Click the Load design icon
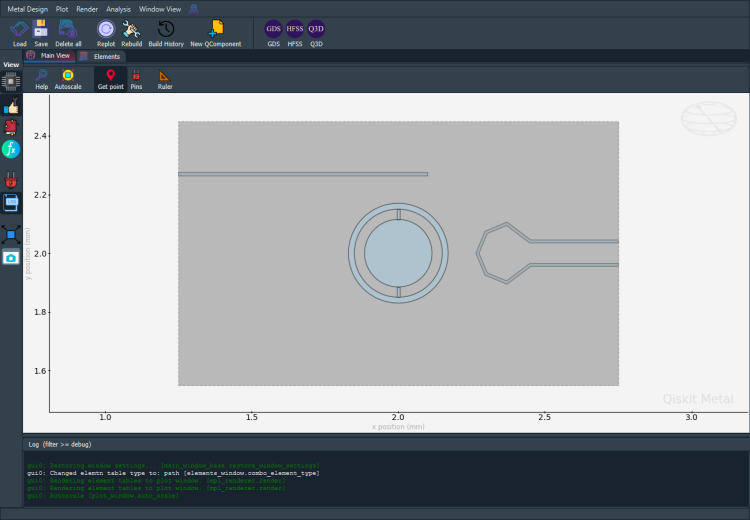Viewport: 750px width, 520px height. click(19, 33)
